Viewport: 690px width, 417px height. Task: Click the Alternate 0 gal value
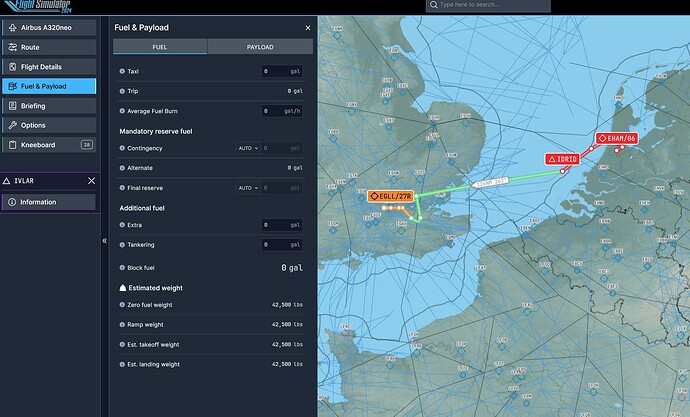(295, 168)
